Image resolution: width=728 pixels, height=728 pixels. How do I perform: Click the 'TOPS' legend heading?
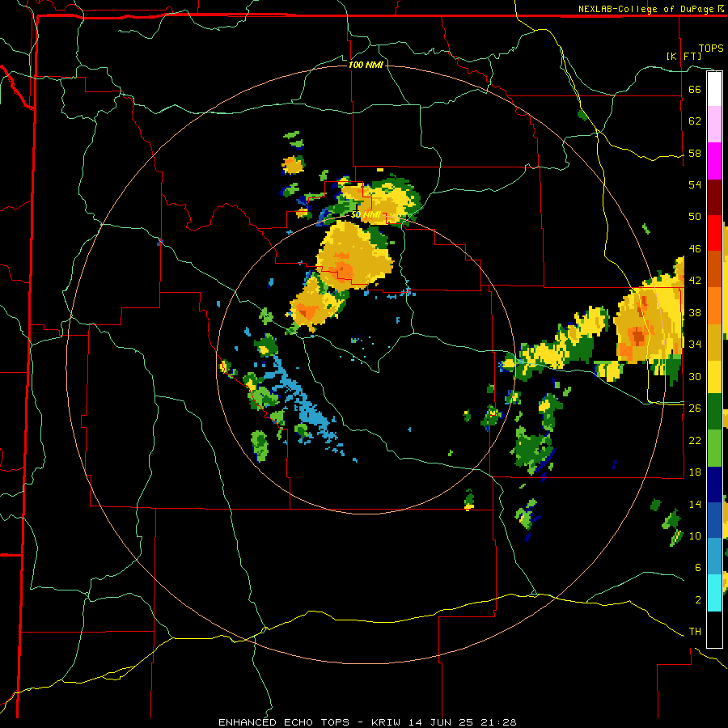click(711, 49)
